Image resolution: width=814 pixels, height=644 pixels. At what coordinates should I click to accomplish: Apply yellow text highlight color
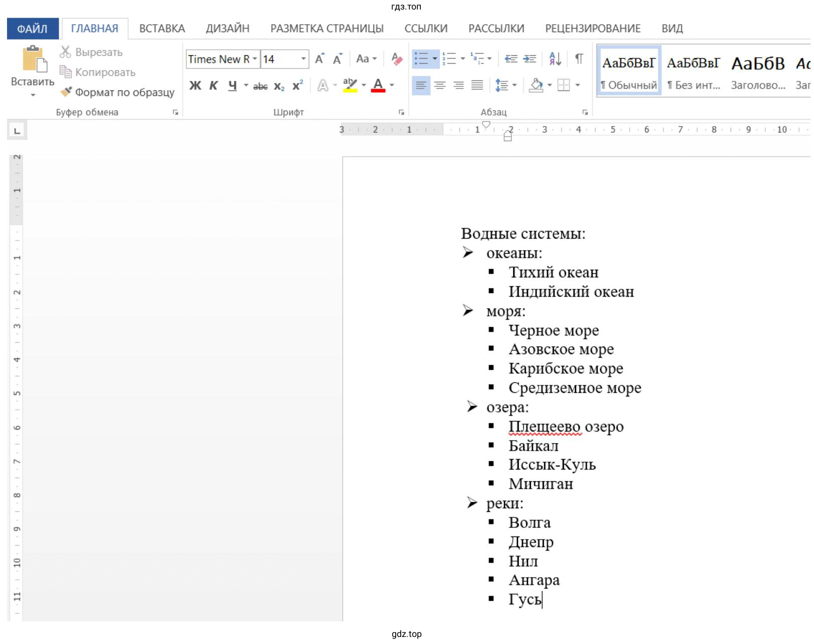(x=350, y=85)
